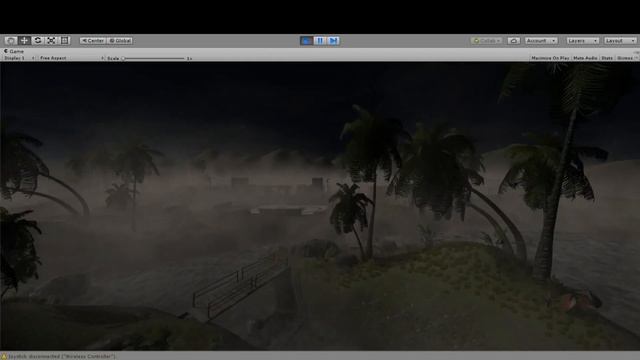The image size is (640, 360).
Task: Pause the running game
Action: tap(320, 40)
